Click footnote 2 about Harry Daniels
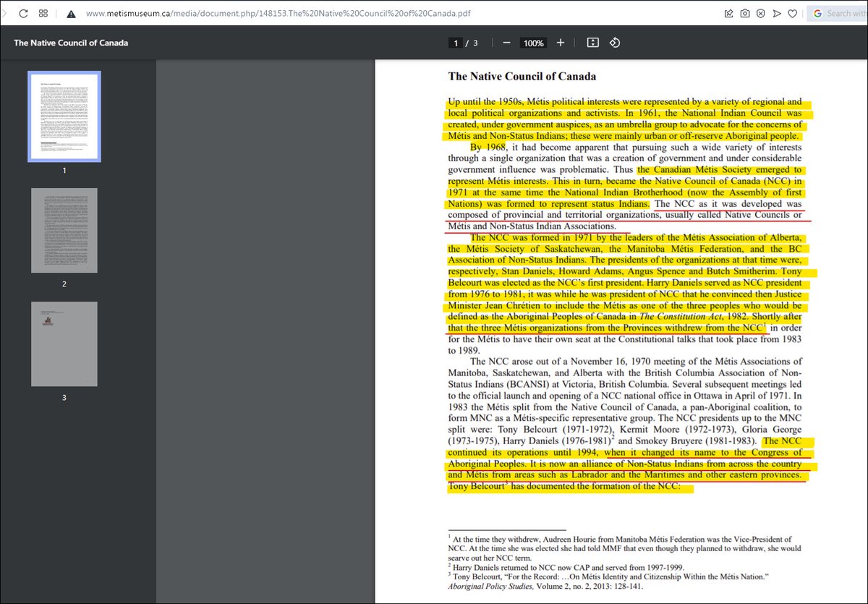868x604 pixels. coord(566,567)
